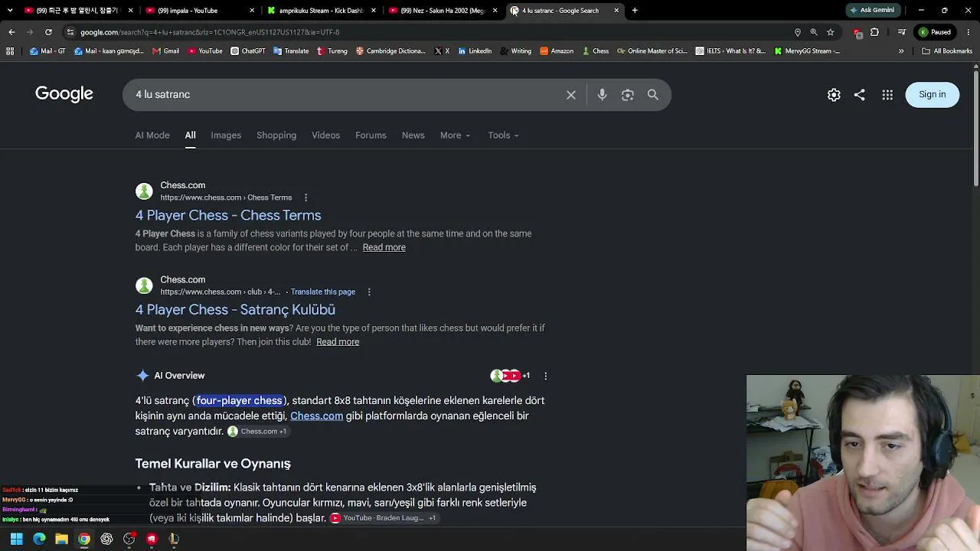Reload the page with the refresh icon
This screenshot has width=980, height=551.
(48, 32)
